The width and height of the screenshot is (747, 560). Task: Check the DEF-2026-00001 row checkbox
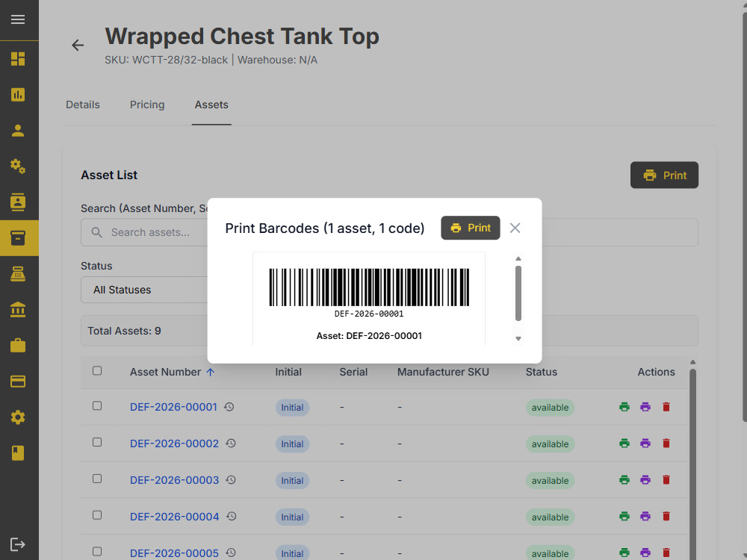(x=97, y=405)
